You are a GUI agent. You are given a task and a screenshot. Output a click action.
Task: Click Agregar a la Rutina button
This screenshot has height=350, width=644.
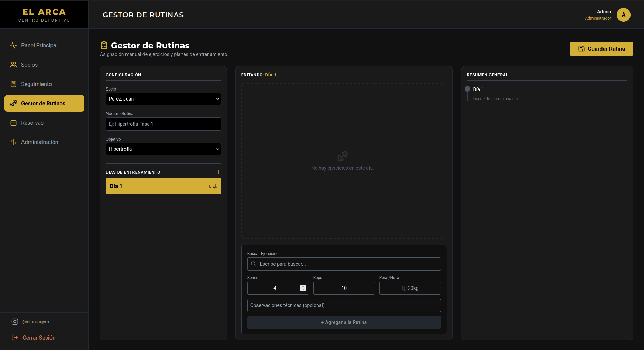(x=344, y=322)
